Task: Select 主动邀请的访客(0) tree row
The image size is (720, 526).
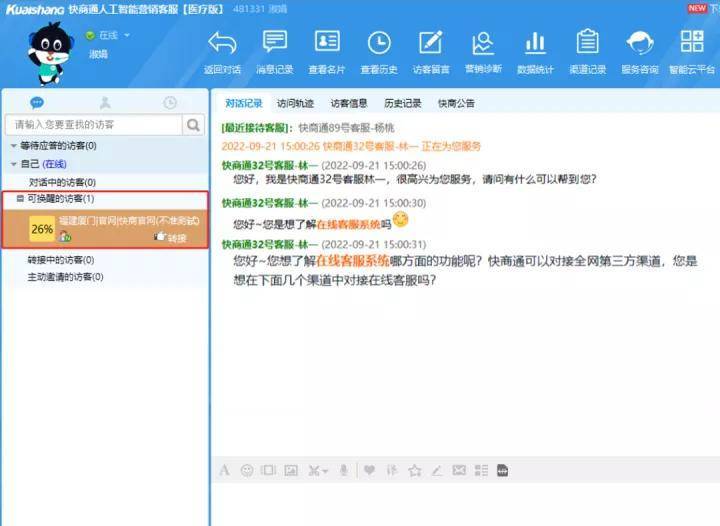Action: [65, 277]
